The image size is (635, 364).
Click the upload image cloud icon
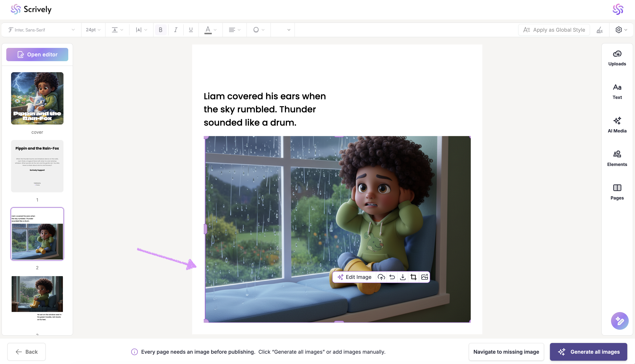381,277
